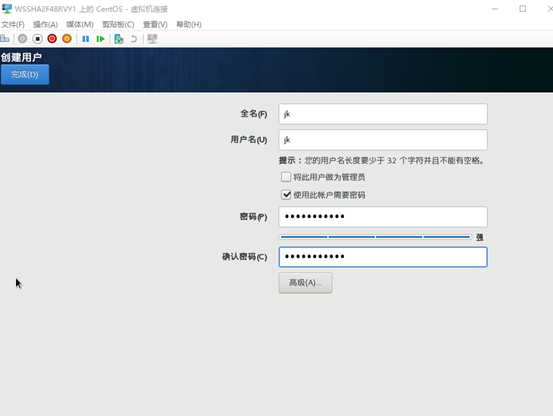
Task: Open the 查看(V) menu
Action: 155,24
